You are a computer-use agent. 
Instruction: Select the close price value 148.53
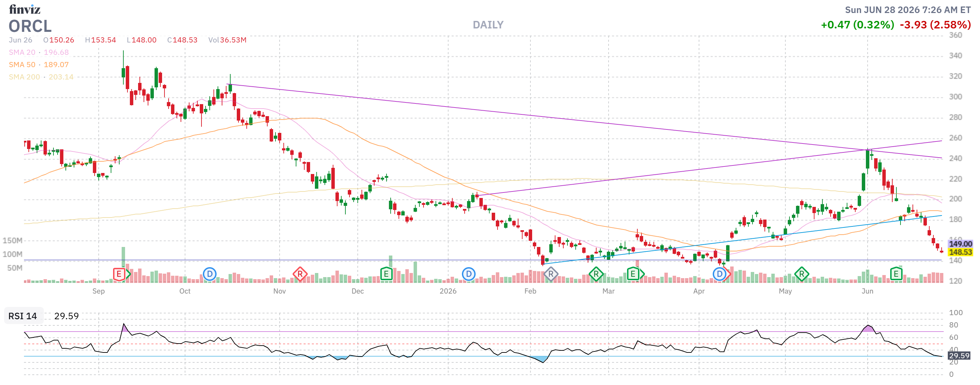point(185,40)
